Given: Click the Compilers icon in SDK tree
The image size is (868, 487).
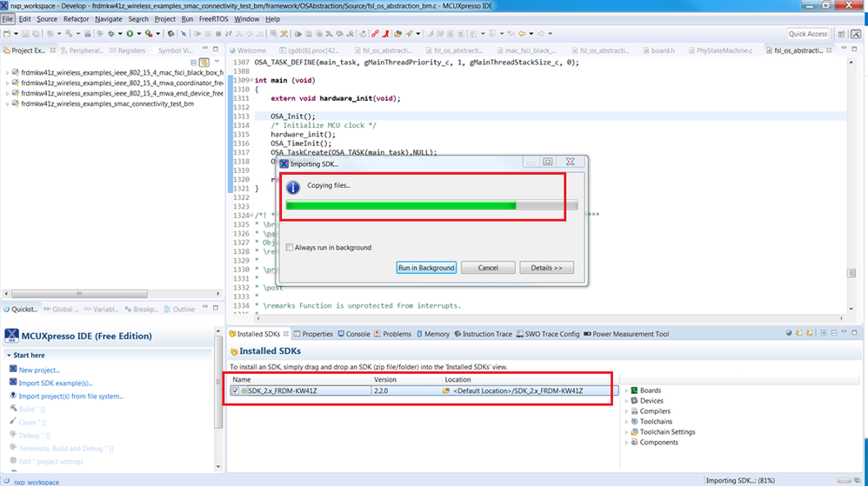Looking at the screenshot, I should [634, 411].
